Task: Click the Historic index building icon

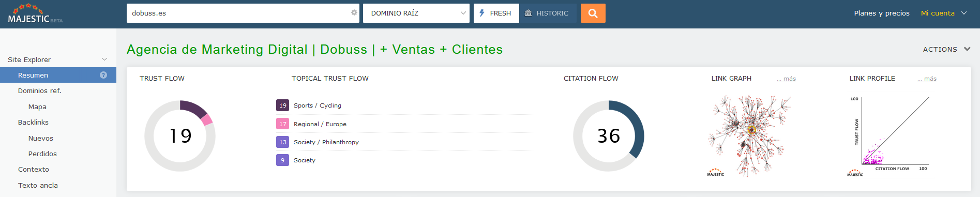Action: tap(528, 13)
